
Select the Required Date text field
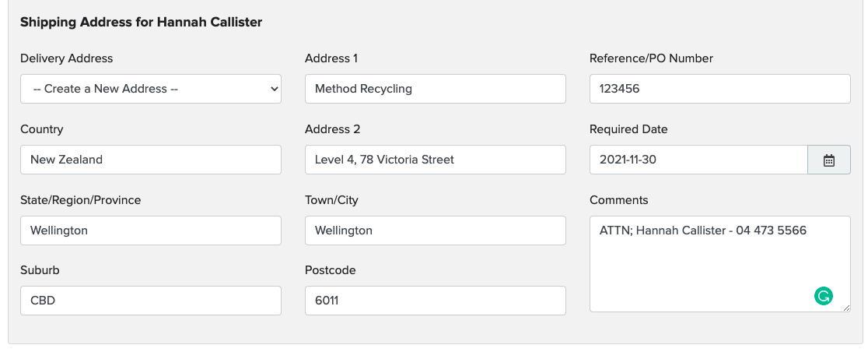click(698, 160)
